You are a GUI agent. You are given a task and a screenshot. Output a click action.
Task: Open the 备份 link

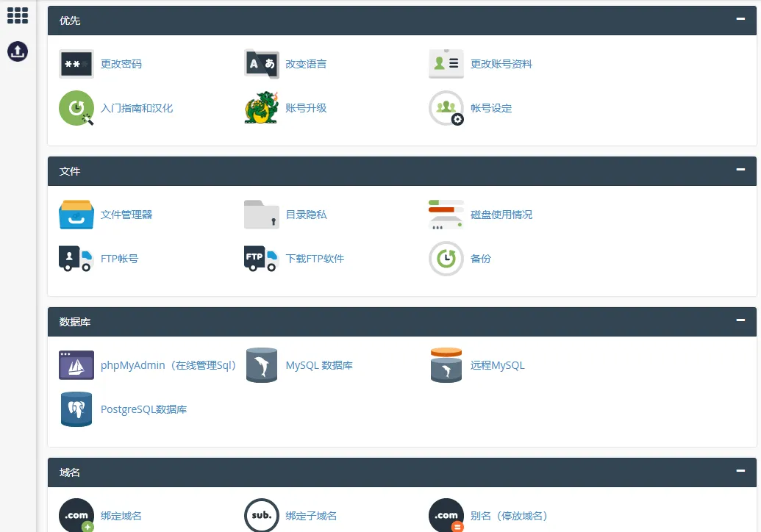click(x=481, y=259)
